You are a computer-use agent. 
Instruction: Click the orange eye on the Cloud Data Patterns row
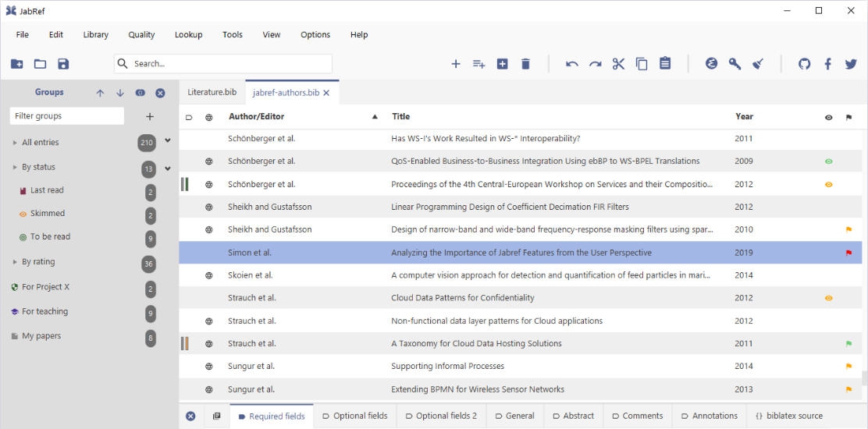[x=828, y=298]
